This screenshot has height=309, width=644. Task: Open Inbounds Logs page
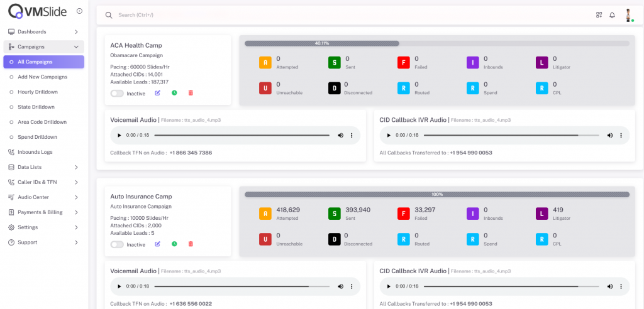pos(35,152)
